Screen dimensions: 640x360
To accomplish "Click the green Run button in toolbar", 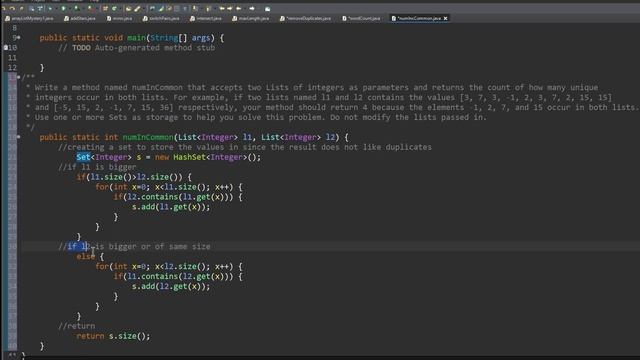I will coord(63,9).
